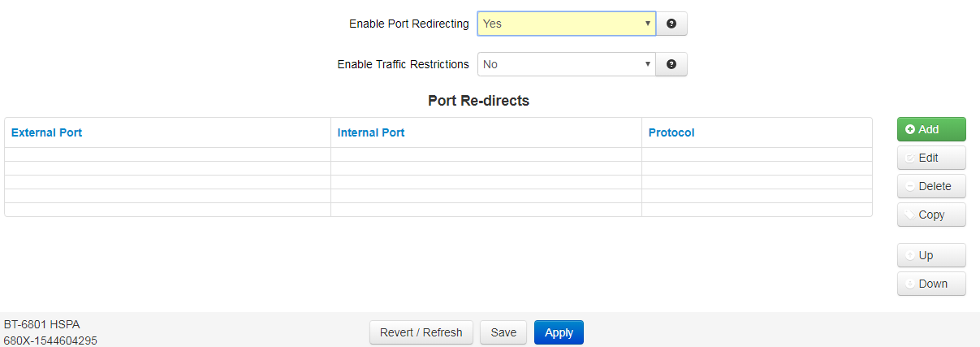This screenshot has width=980, height=347.
Task: Click the Up arrow icon
Action: 910,255
